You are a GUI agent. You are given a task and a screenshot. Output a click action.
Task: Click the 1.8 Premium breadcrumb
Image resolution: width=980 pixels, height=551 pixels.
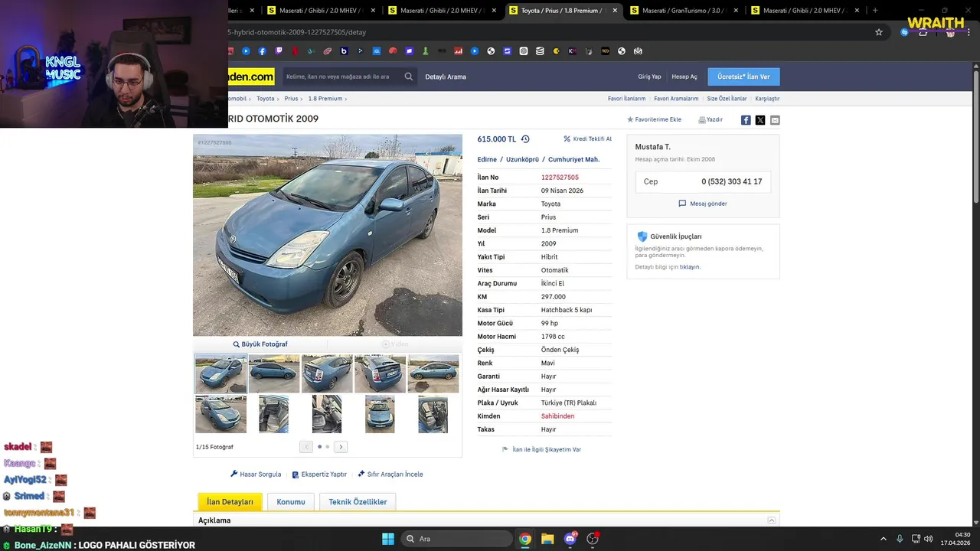(x=325, y=99)
